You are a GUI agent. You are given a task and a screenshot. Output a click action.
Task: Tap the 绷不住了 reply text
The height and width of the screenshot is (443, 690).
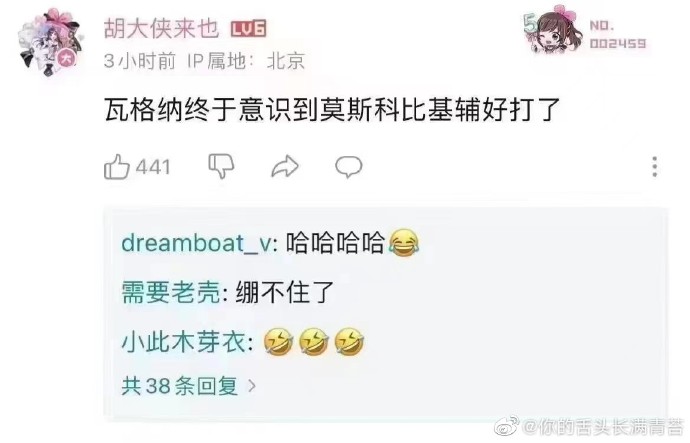pyautogui.click(x=285, y=292)
